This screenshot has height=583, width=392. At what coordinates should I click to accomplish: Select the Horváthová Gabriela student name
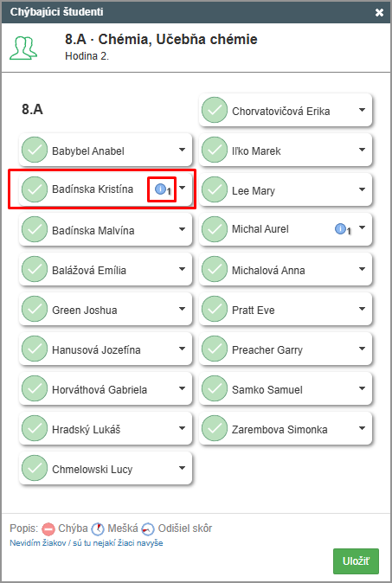pyautogui.click(x=100, y=389)
